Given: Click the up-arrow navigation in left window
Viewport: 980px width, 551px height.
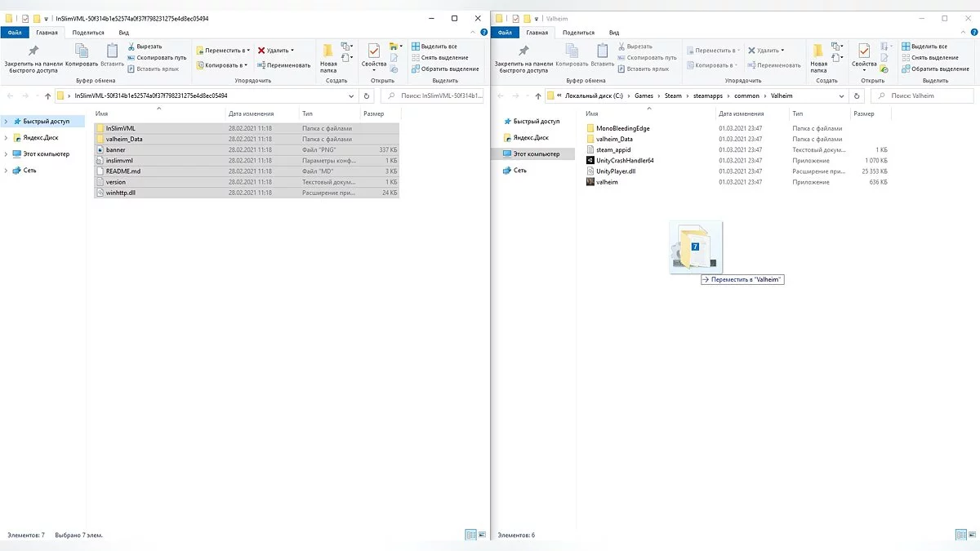Looking at the screenshot, I should tap(47, 96).
